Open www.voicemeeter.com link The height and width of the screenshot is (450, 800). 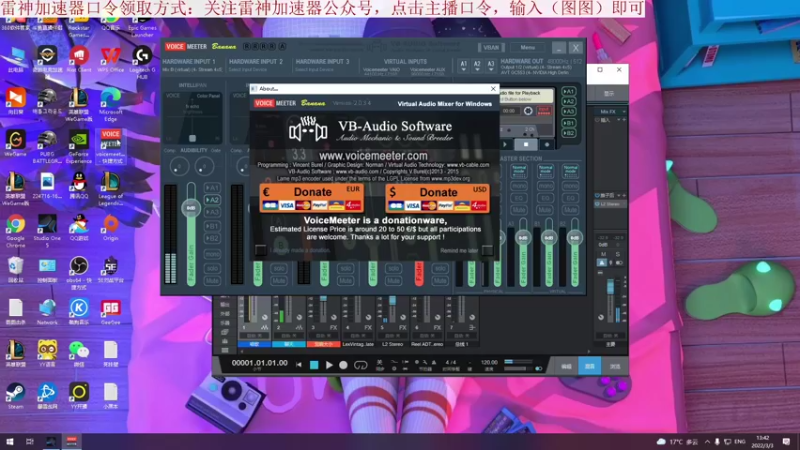coord(373,156)
